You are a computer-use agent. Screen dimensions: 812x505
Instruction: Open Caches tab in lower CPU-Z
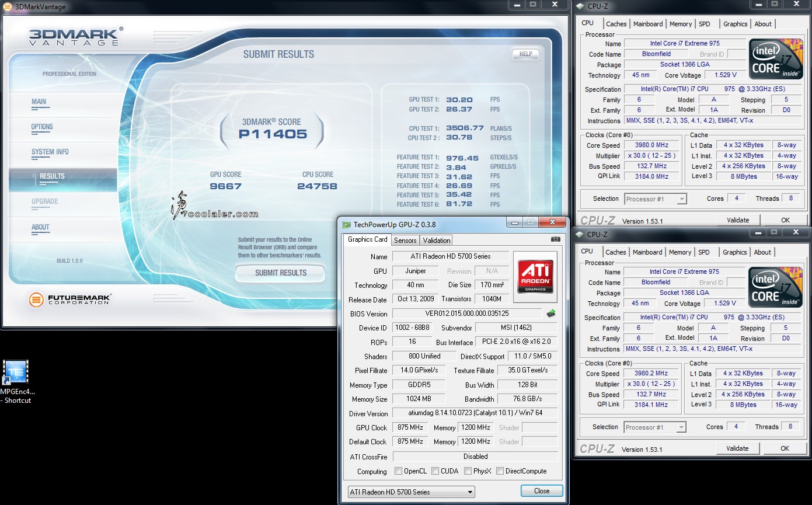point(615,252)
